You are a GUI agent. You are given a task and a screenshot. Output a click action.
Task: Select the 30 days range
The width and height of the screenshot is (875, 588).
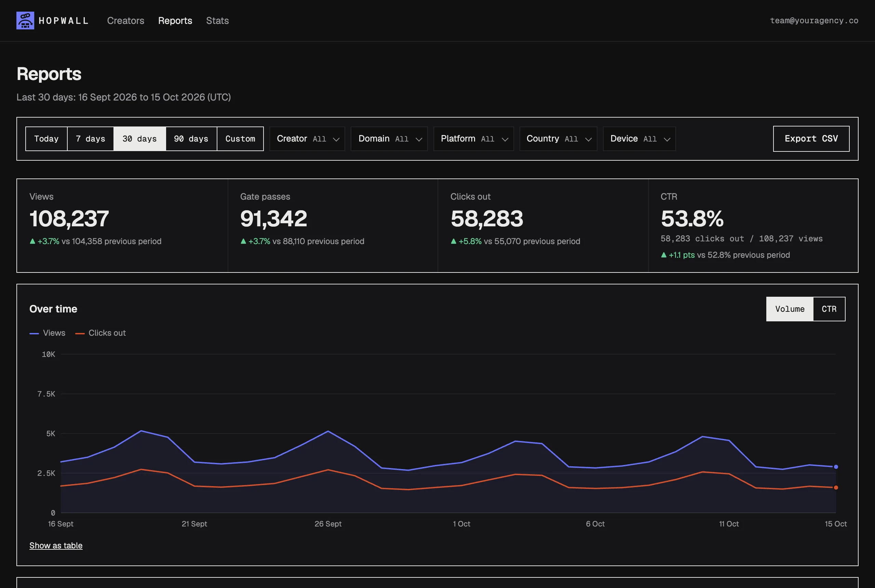(x=139, y=139)
